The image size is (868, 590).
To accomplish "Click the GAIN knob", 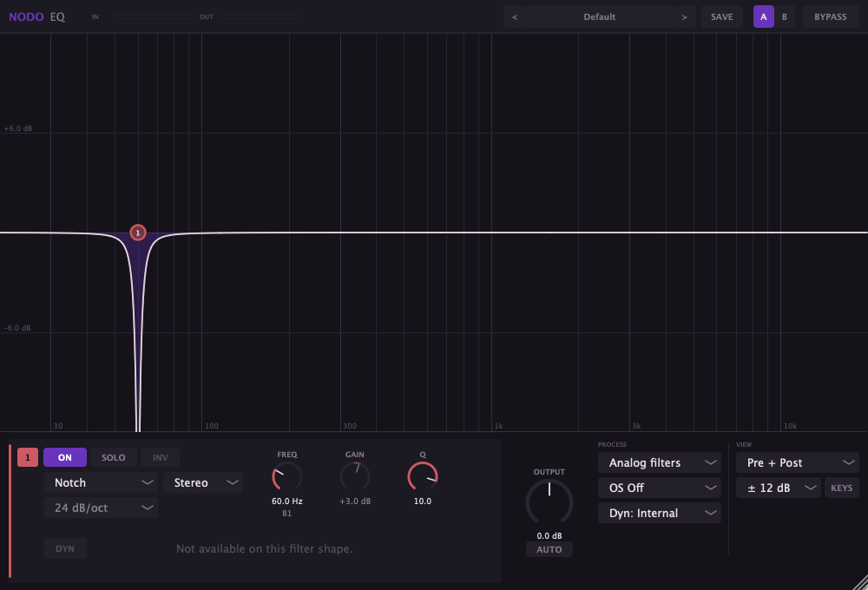I will click(x=355, y=476).
